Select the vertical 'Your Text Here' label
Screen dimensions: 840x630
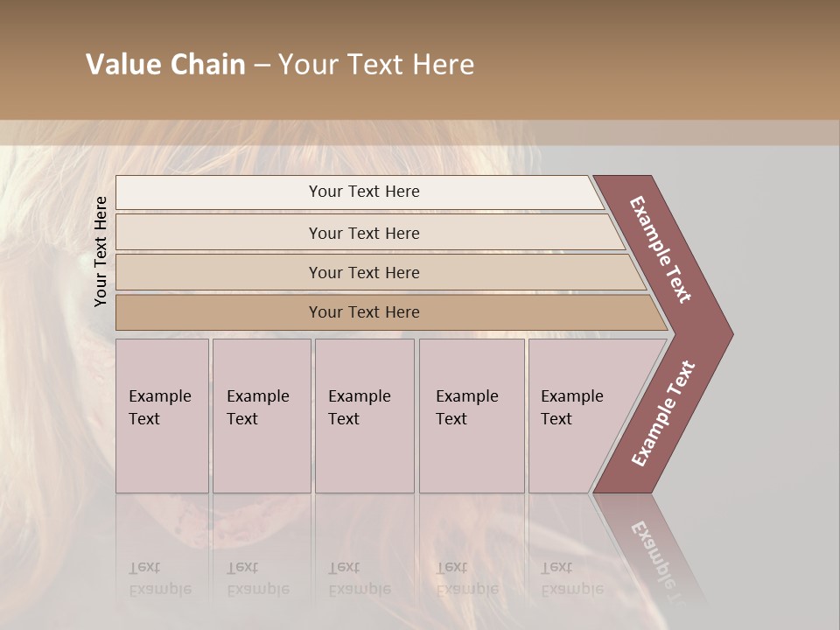(x=100, y=252)
